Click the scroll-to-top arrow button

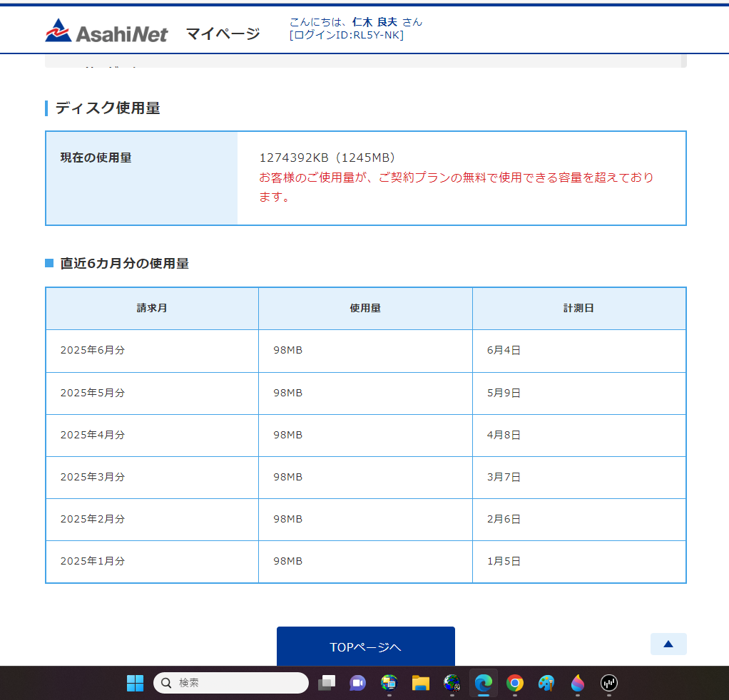pos(668,644)
